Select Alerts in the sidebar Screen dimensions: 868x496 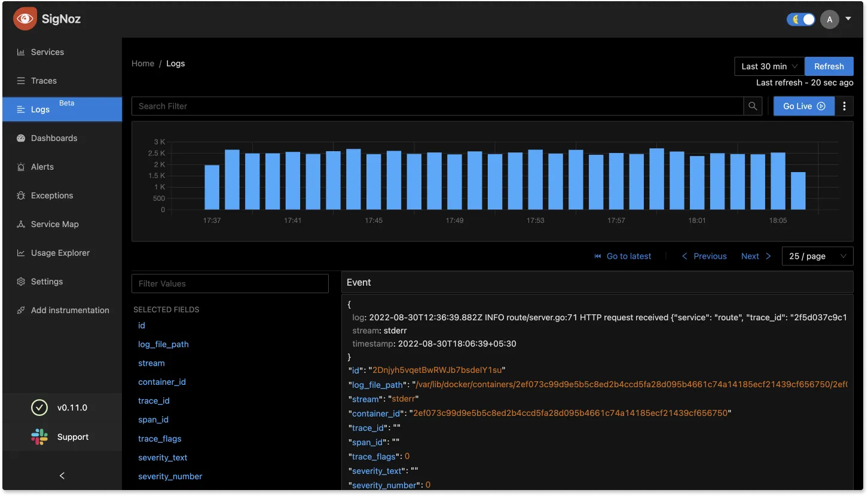tap(42, 167)
